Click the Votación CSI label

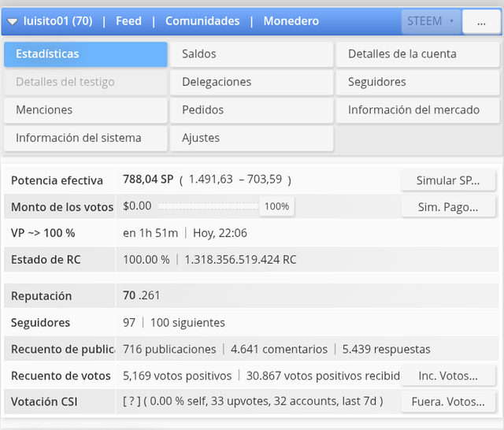point(44,402)
